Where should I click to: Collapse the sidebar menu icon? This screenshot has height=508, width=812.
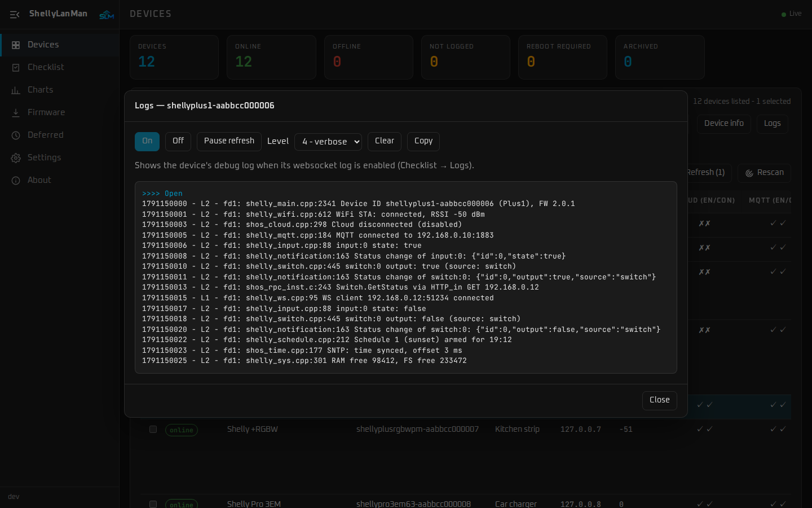tap(15, 15)
